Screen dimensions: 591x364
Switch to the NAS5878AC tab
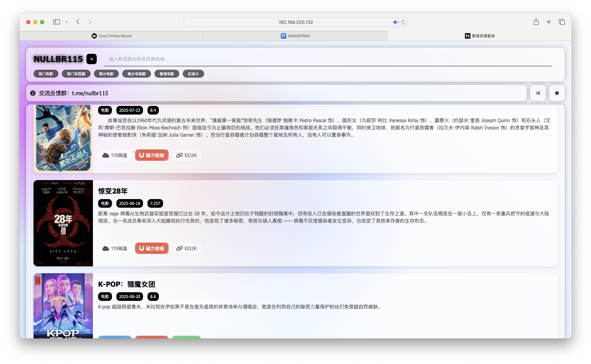point(295,36)
